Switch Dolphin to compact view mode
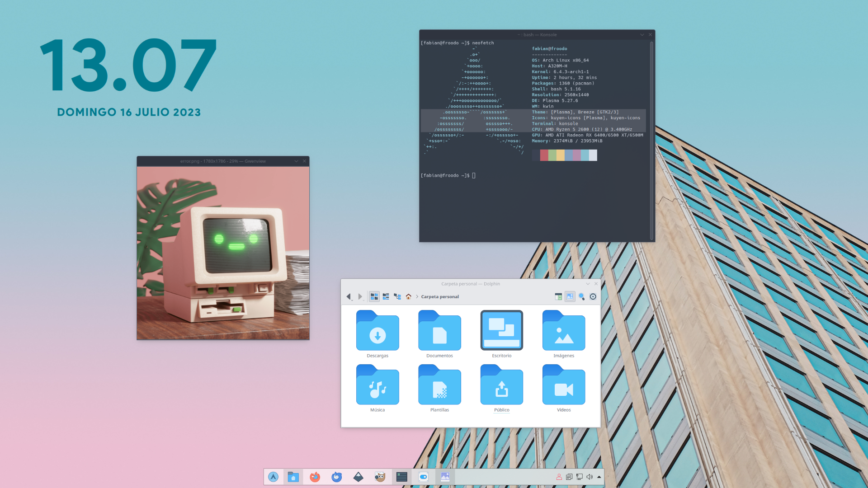The width and height of the screenshot is (868, 488). (386, 297)
